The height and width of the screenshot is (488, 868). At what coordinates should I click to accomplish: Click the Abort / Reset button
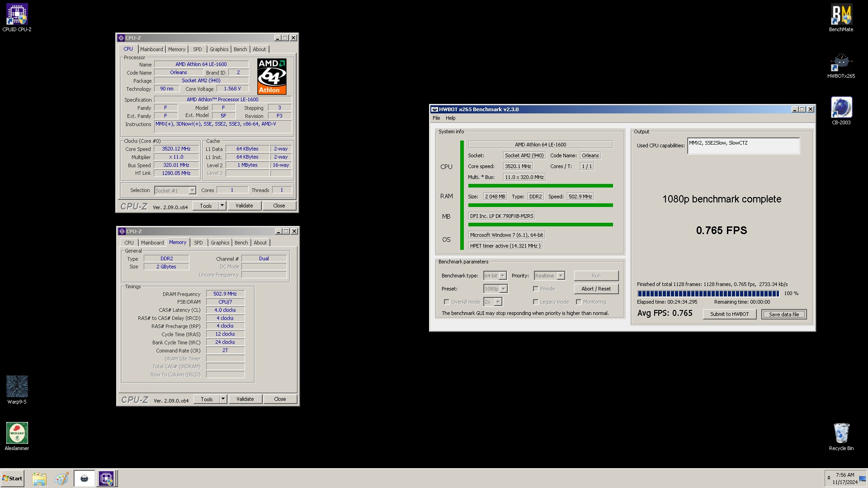pyautogui.click(x=596, y=289)
